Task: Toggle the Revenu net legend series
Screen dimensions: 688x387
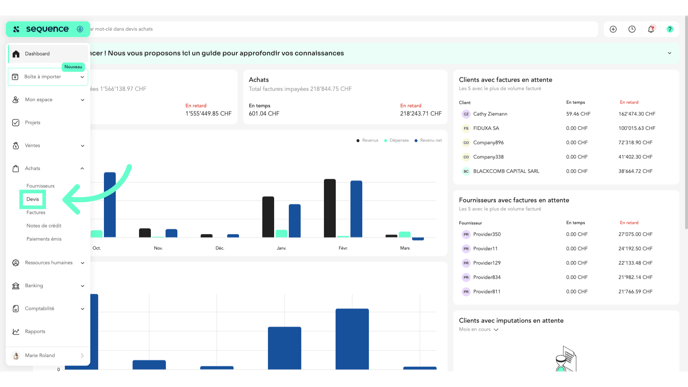Action: (428, 140)
